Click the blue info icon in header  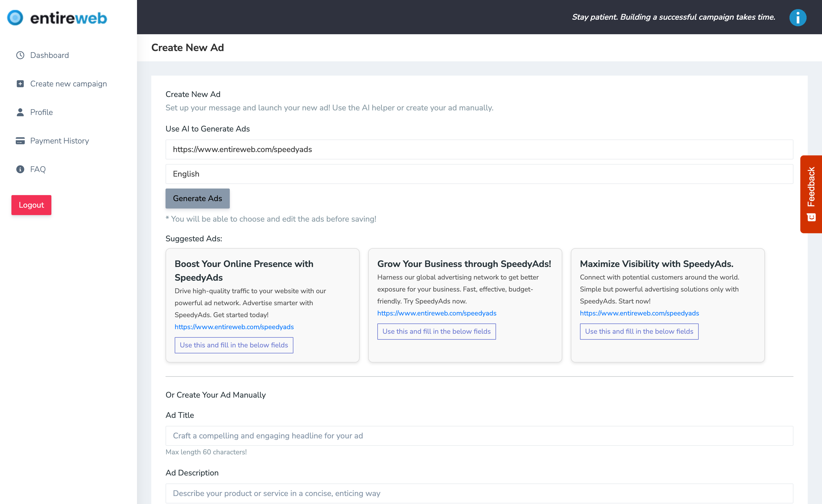797,17
